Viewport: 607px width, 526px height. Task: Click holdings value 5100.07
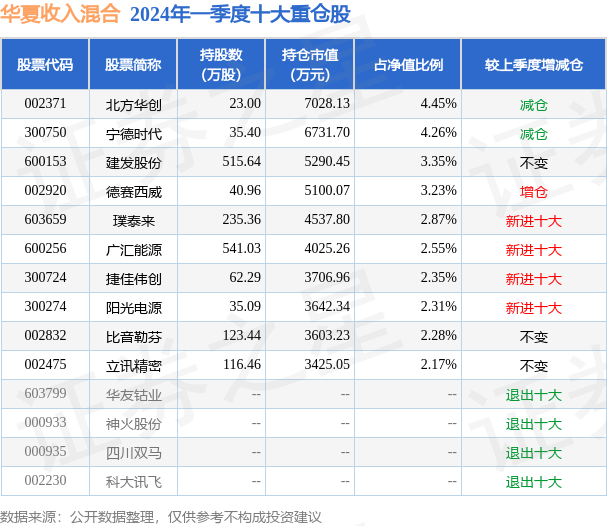(327, 191)
